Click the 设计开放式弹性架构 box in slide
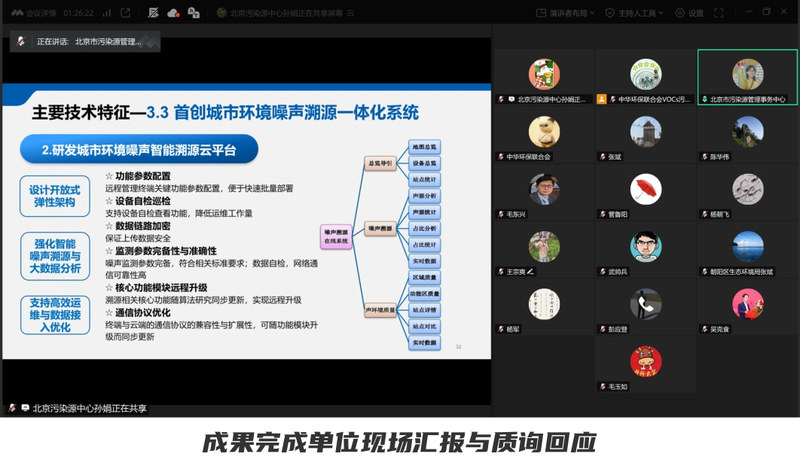Viewport: 800px width, 469px height. click(55, 196)
